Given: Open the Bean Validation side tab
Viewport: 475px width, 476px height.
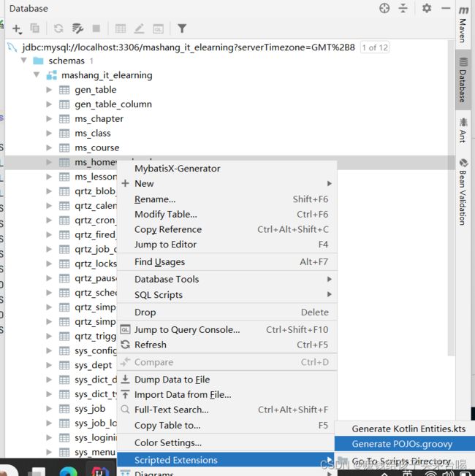Looking at the screenshot, I should point(463,191).
